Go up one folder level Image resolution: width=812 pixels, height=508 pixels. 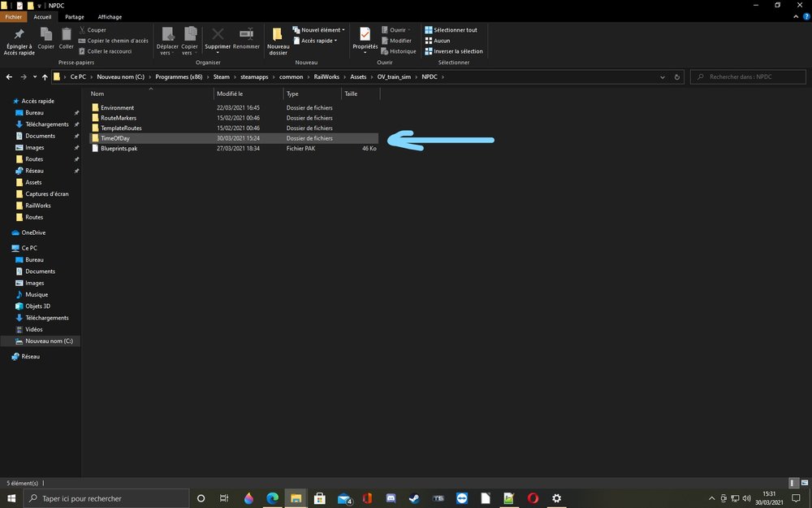point(45,76)
